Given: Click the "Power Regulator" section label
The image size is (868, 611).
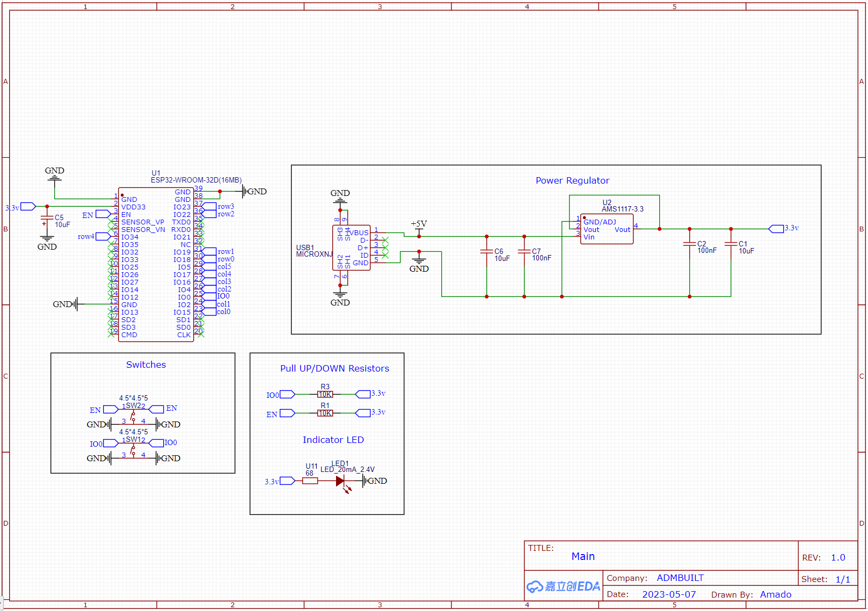Looking at the screenshot, I should coord(572,181).
